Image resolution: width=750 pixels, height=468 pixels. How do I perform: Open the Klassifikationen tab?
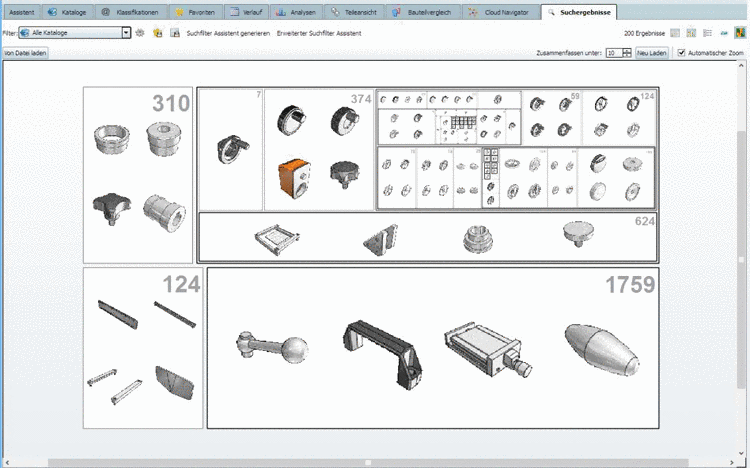pos(131,12)
